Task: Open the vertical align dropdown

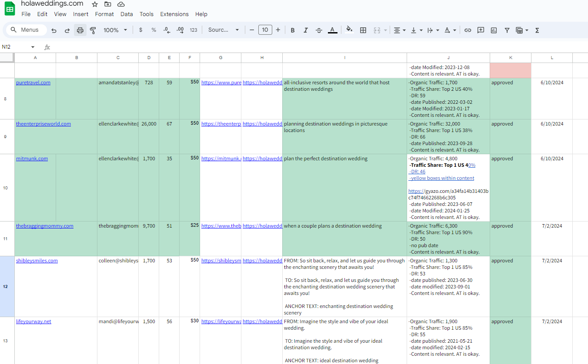Action: click(x=416, y=30)
